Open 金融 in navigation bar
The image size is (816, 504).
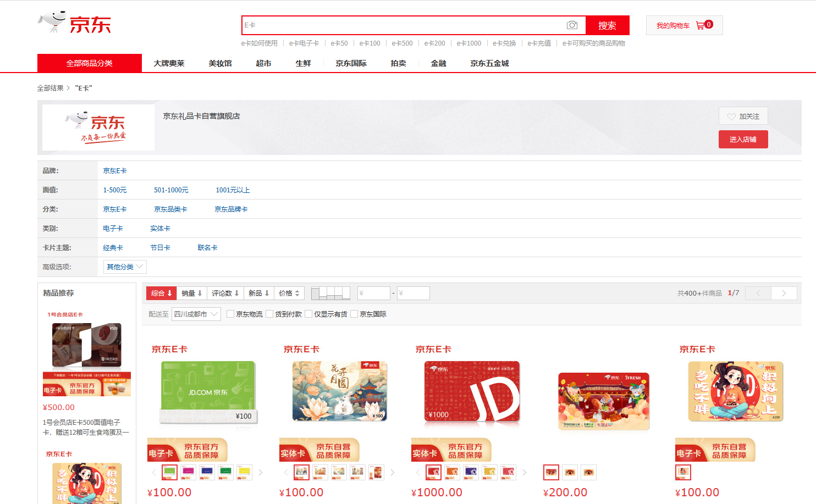[x=438, y=63]
